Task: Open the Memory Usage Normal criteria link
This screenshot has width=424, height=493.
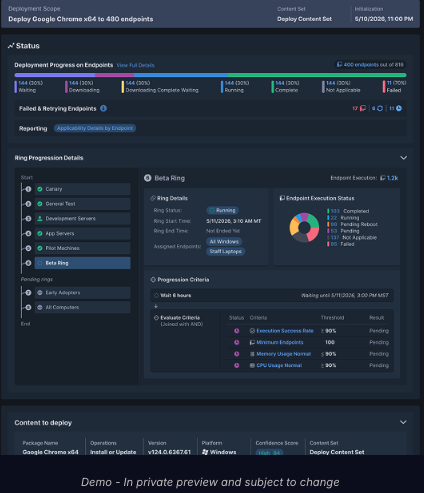Action: pyautogui.click(x=284, y=354)
